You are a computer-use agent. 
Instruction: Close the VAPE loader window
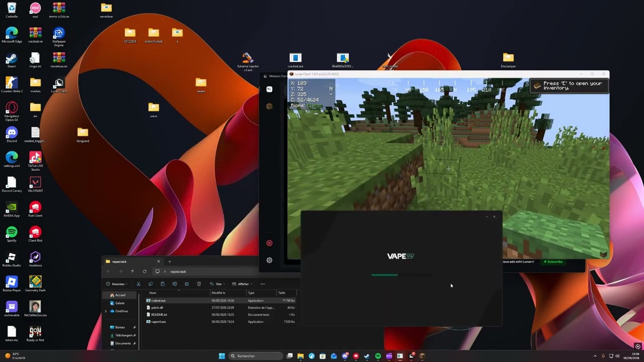[494, 217]
